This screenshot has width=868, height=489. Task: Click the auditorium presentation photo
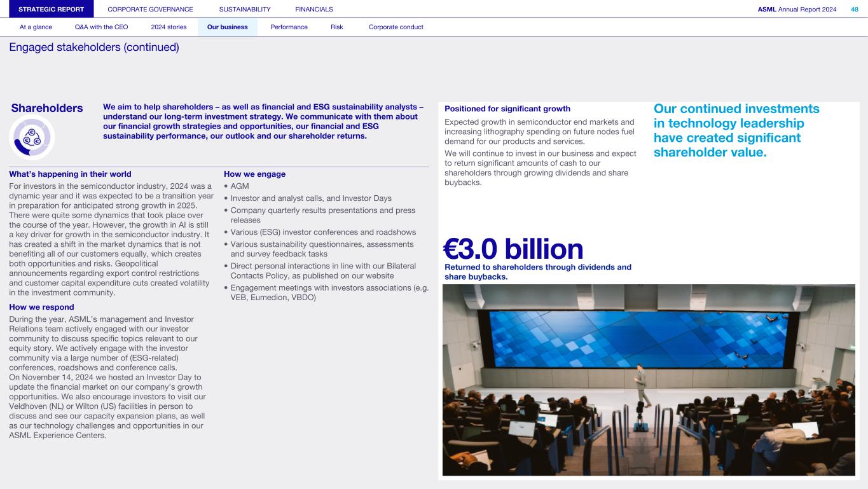649,380
